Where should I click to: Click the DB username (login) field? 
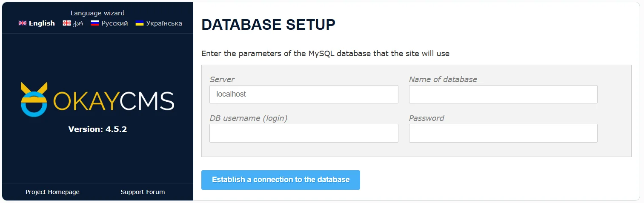point(303,133)
